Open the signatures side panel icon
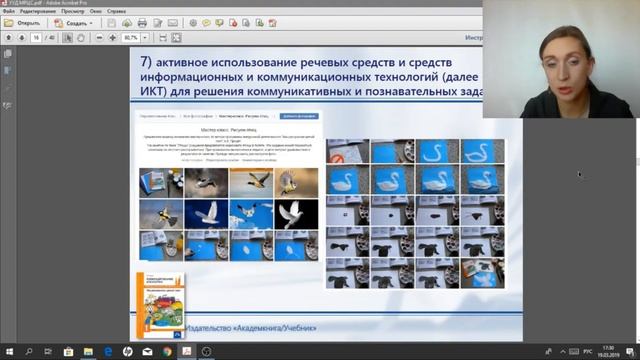 point(8,106)
